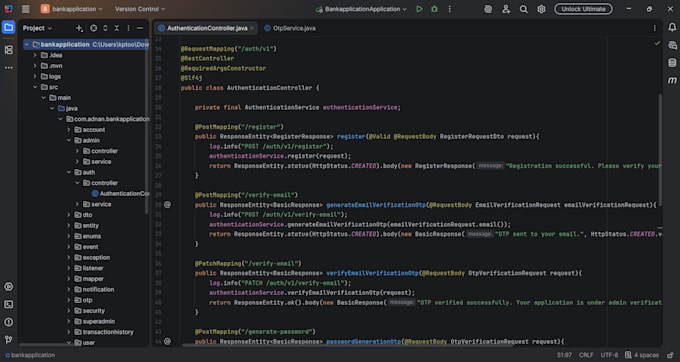Open the bankapplication project dropdown

tap(72, 9)
